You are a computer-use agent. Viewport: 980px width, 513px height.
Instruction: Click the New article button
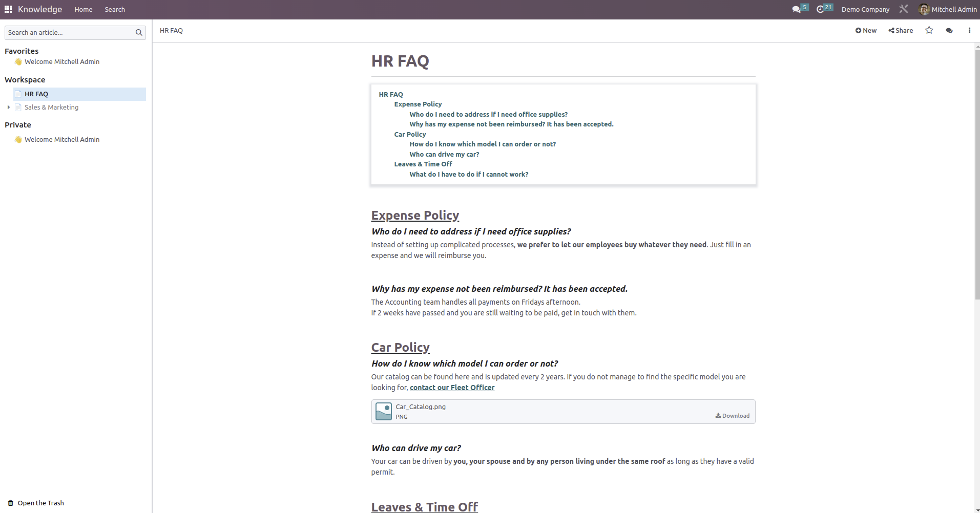(866, 30)
